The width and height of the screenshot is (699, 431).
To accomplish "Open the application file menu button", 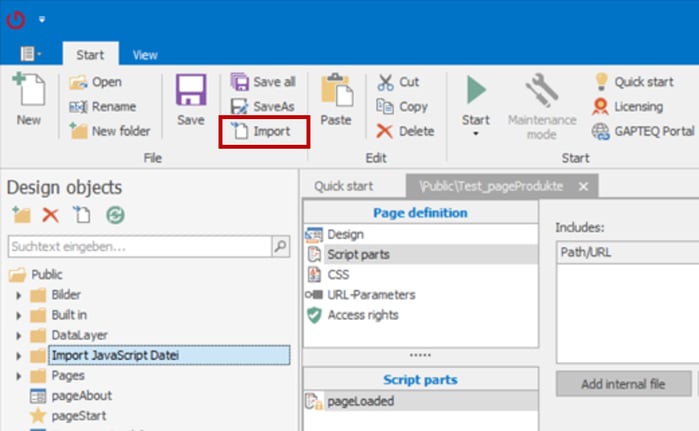I will click(31, 54).
